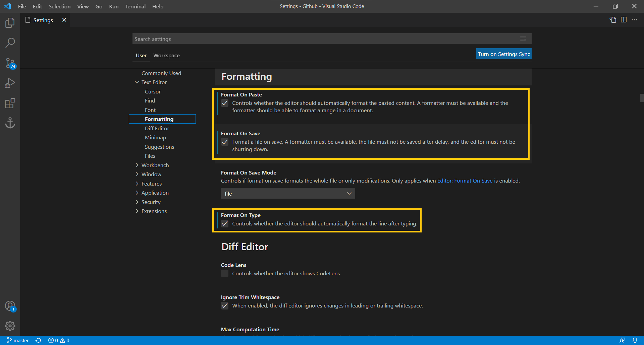
Task: Open the Accounts menu icon
Action: point(10,306)
